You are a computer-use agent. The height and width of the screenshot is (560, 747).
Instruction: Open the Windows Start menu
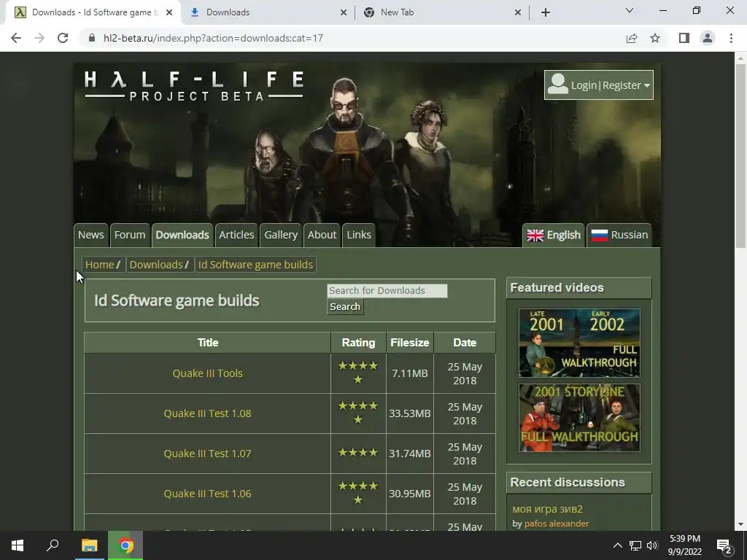(18, 545)
